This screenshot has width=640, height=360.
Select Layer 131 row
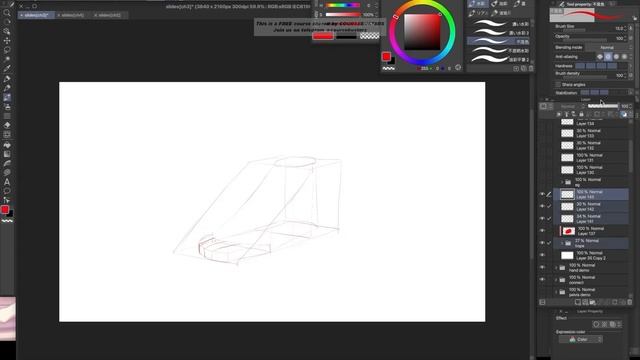click(x=591, y=158)
